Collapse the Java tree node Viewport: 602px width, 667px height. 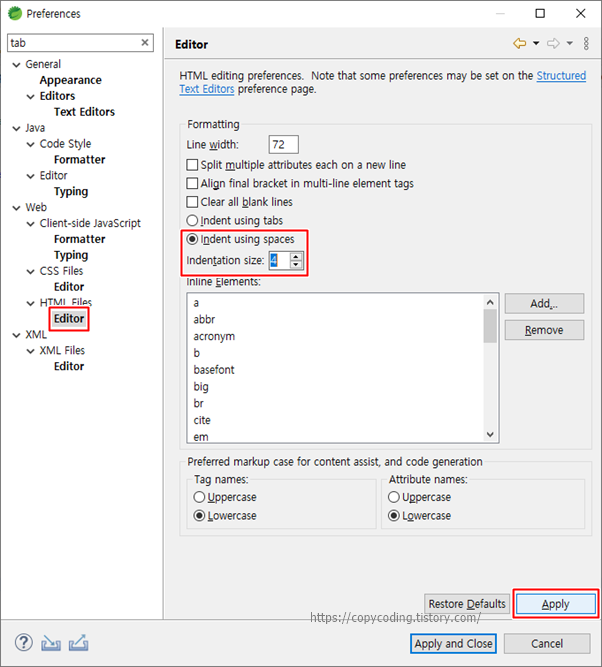coord(17,128)
